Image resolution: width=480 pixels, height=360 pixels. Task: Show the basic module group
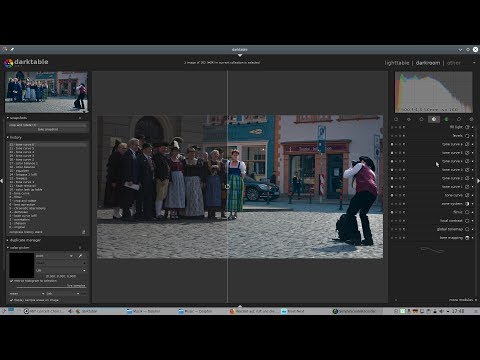(421, 119)
